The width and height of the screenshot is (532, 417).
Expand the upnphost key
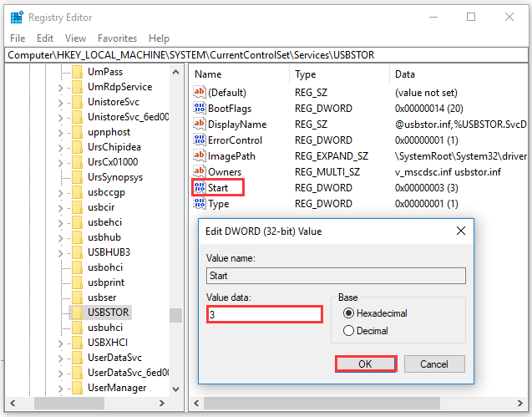(60, 133)
